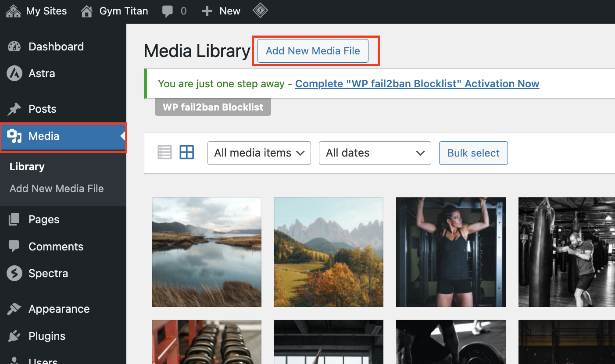Open My Sites in admin bar
The width and height of the screenshot is (615, 364).
pyautogui.click(x=46, y=11)
